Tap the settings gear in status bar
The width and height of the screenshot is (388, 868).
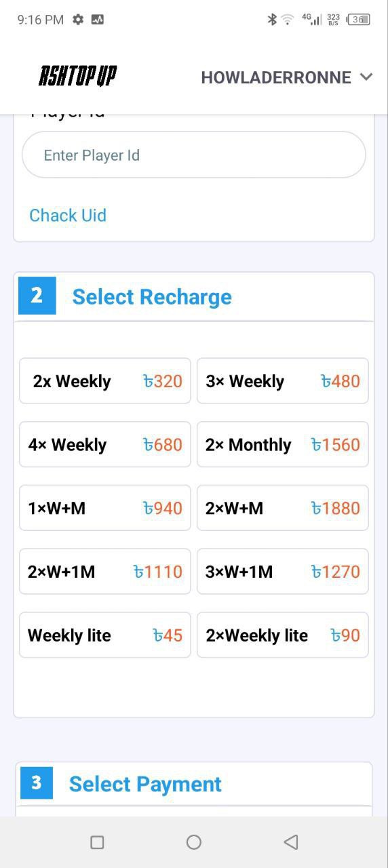78,20
